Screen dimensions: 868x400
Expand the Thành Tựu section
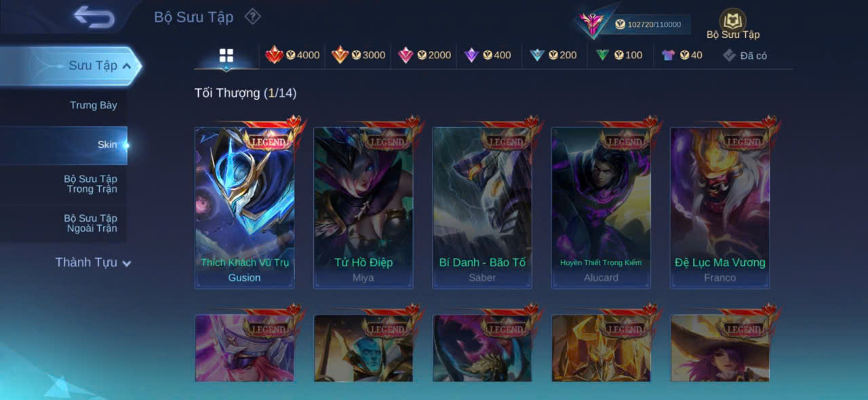(93, 262)
